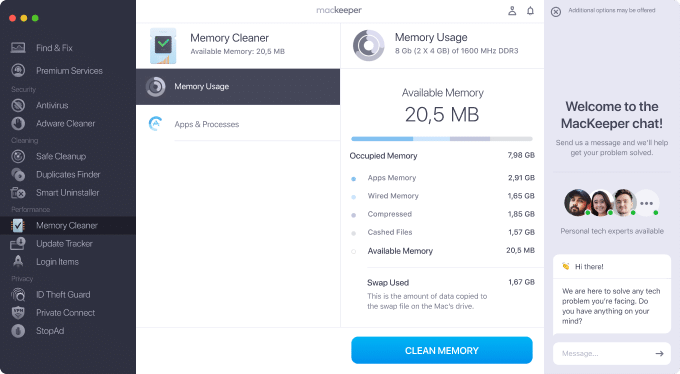Click the 'Hi there!' chat message
The image size is (680, 374).
point(589,266)
